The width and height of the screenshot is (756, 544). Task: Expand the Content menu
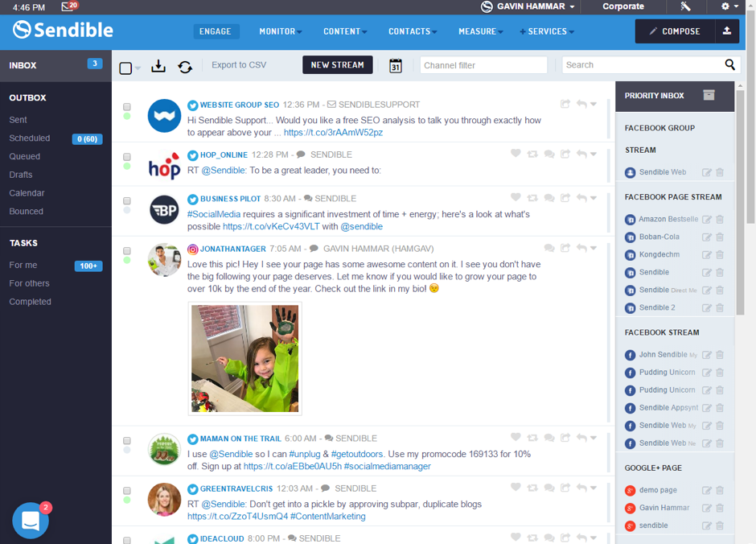(345, 31)
